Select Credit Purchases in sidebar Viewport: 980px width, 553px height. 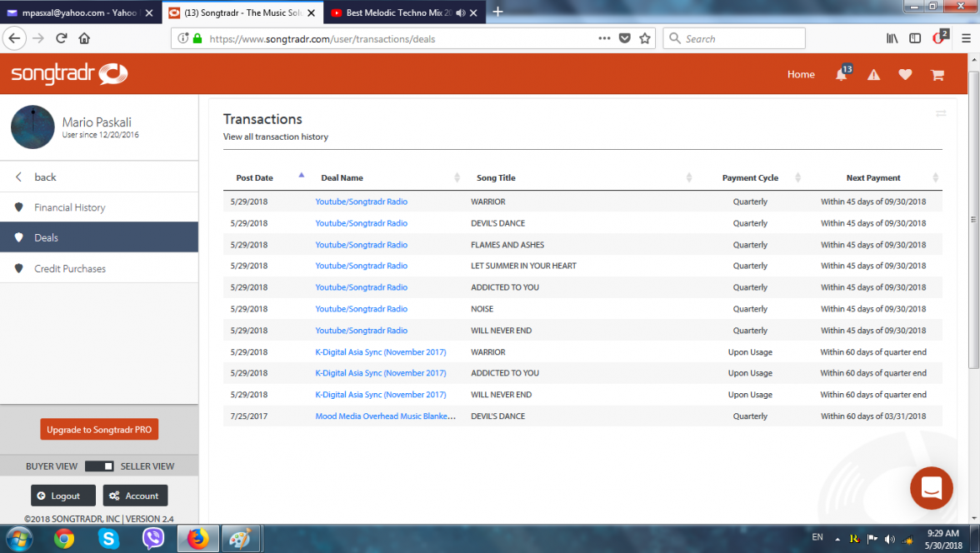point(70,269)
